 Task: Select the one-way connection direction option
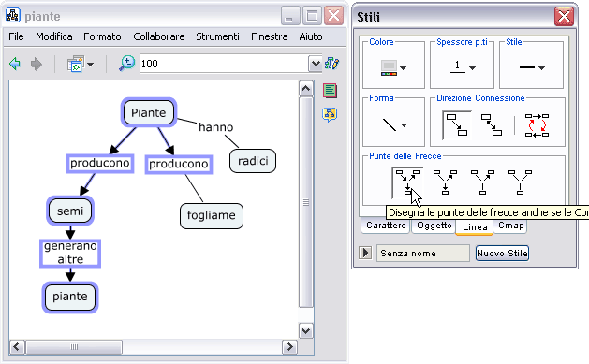(x=457, y=125)
